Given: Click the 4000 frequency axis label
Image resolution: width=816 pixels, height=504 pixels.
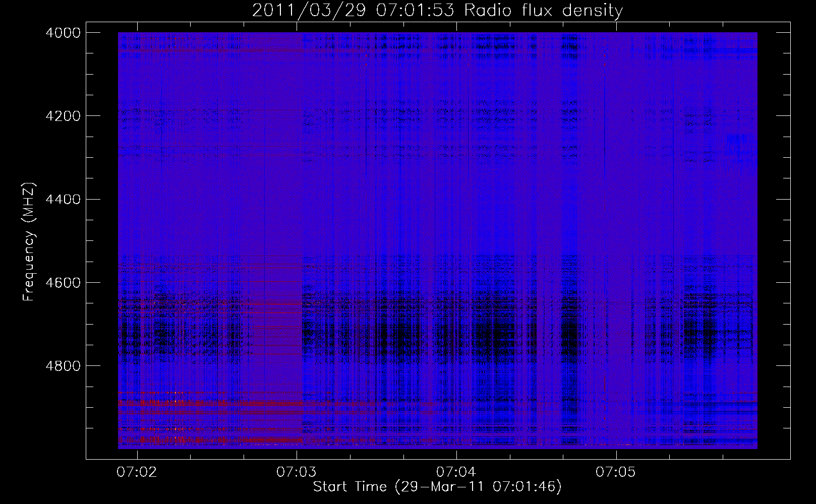Looking at the screenshot, I should [x=63, y=33].
